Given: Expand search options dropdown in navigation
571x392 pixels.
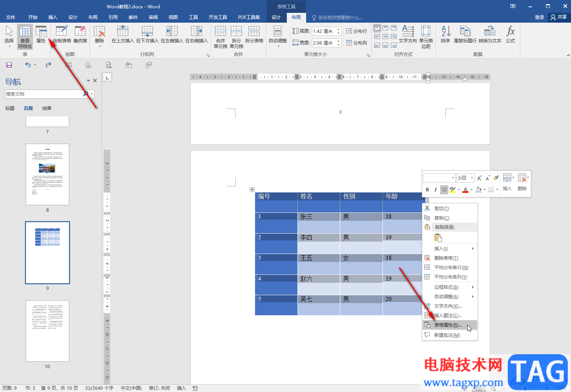Looking at the screenshot, I should 92,94.
